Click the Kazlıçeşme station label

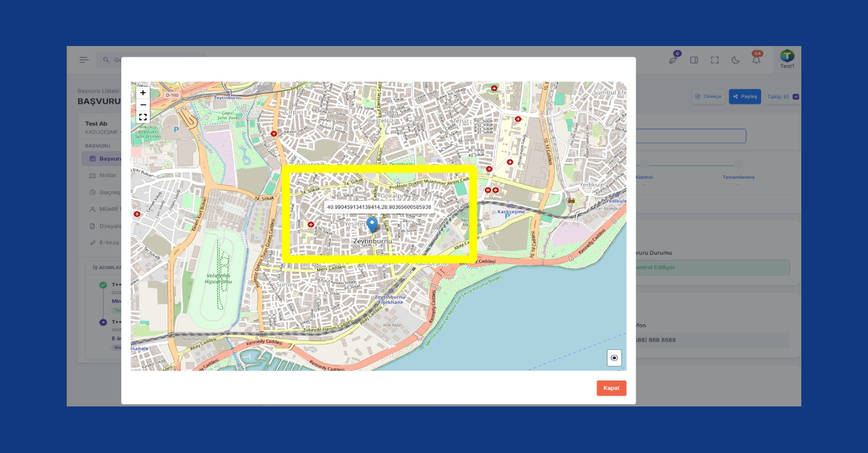click(x=511, y=212)
